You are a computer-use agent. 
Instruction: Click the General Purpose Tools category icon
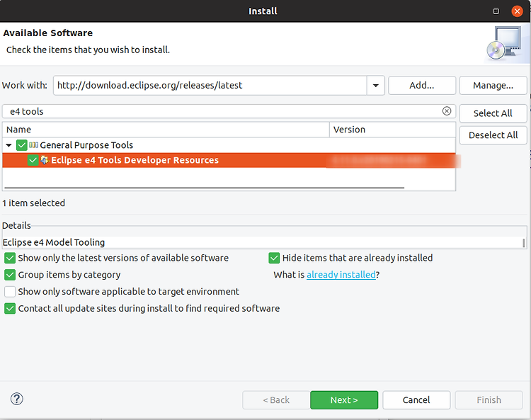click(33, 145)
